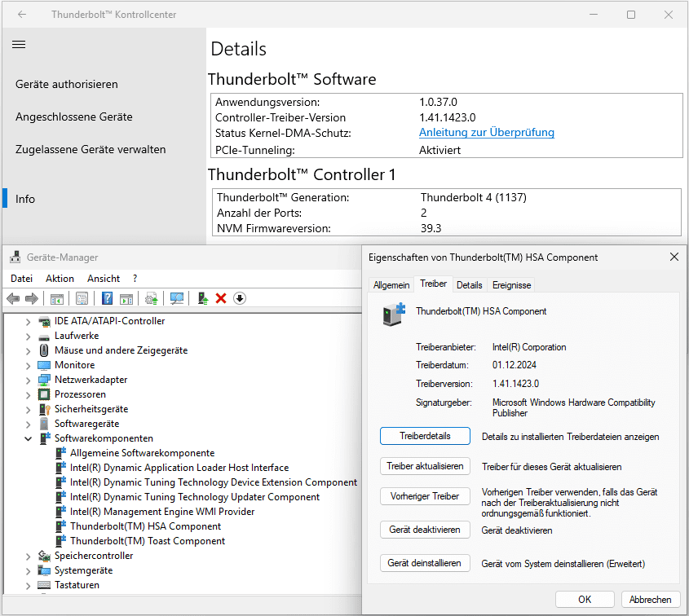Select Intel(R) Dynamic Application Loader Host Interface
The height and width of the screenshot is (616, 689).
pos(179,468)
